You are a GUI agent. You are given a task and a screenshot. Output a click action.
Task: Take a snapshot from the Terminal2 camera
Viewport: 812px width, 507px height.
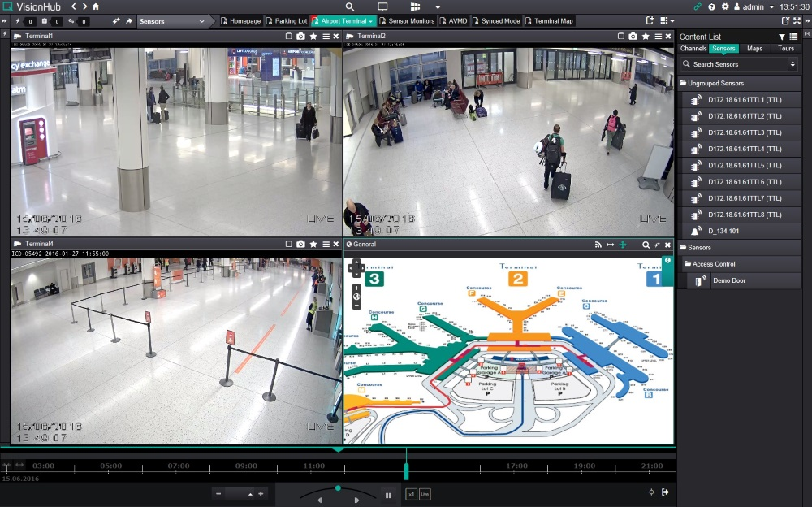pyautogui.click(x=633, y=36)
